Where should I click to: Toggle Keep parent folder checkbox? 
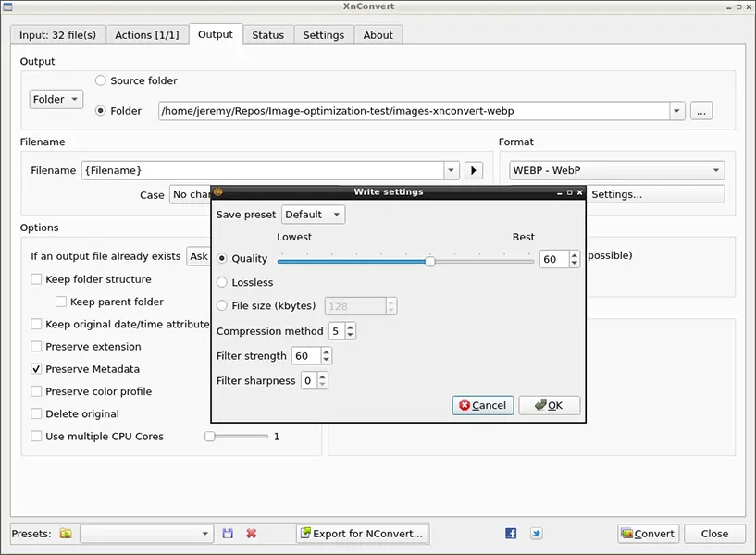click(x=61, y=302)
